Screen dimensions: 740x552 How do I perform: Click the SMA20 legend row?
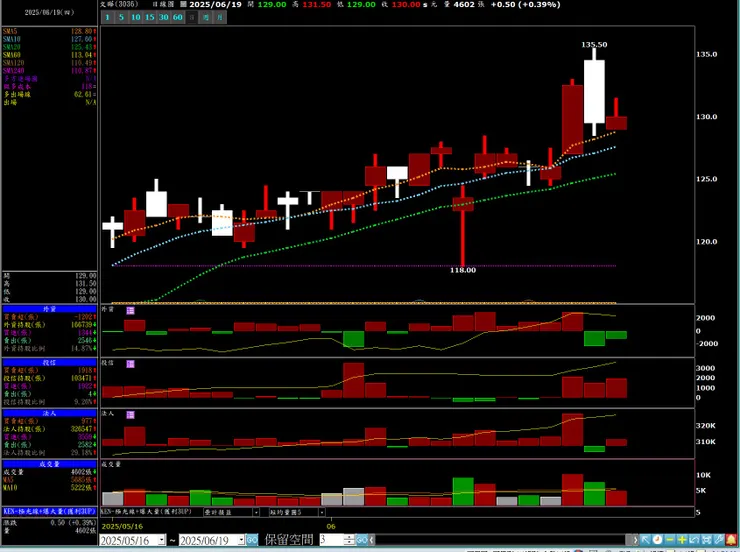[x=50, y=47]
